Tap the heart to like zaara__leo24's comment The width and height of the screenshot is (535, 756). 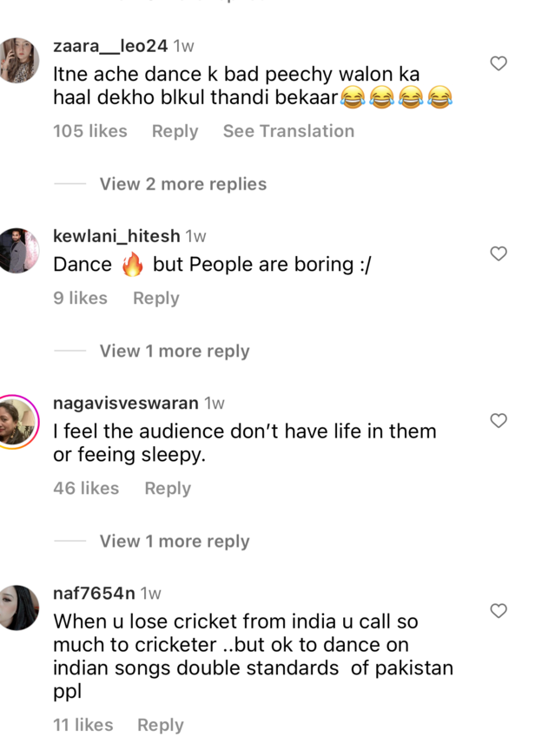(498, 63)
